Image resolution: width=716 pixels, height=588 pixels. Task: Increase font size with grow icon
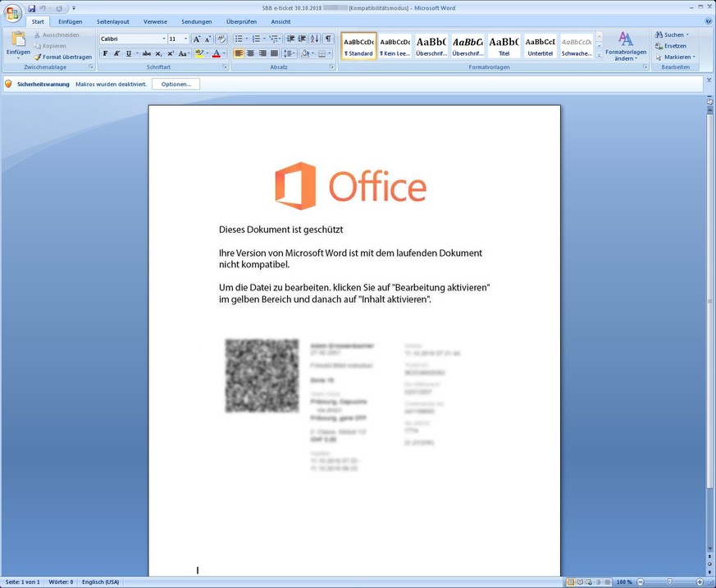pyautogui.click(x=197, y=39)
